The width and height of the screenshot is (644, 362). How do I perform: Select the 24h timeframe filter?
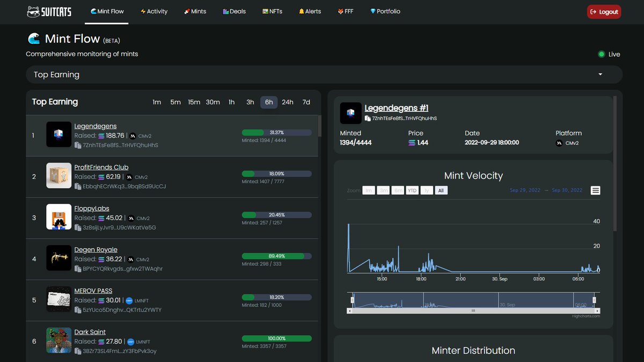[287, 102]
